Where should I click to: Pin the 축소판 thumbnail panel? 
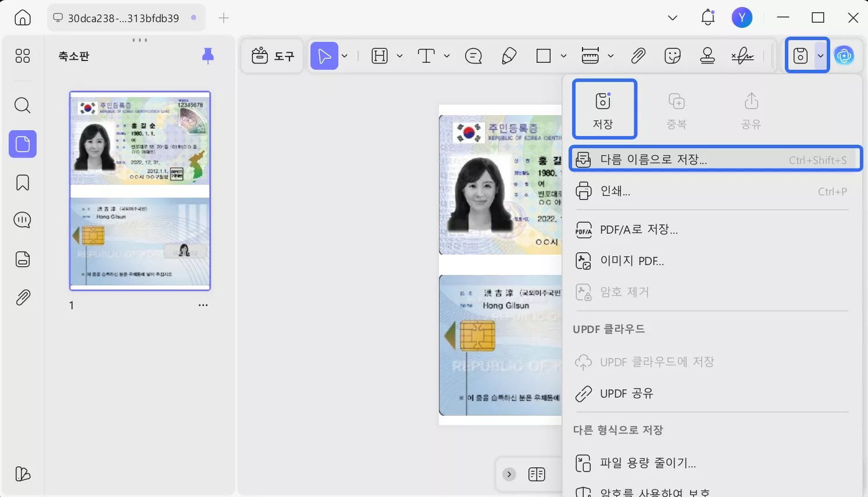tap(208, 56)
